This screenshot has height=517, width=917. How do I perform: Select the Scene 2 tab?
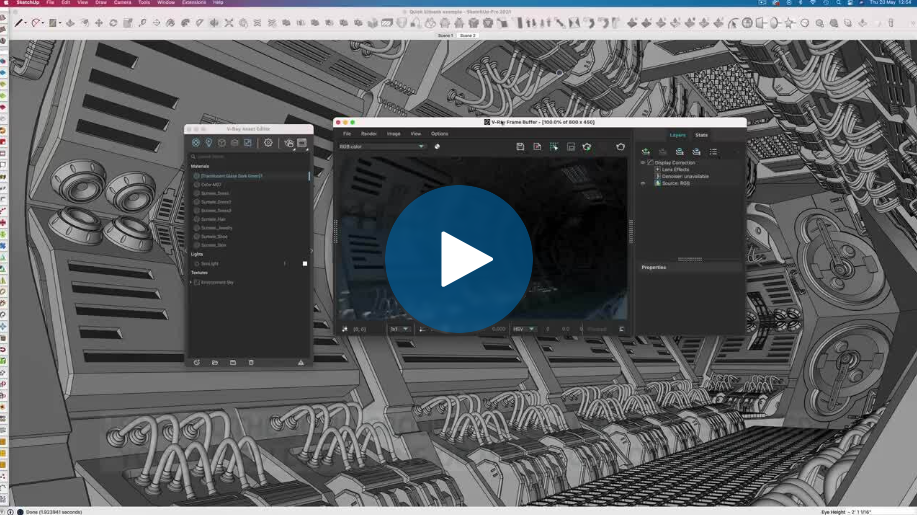tap(467, 36)
